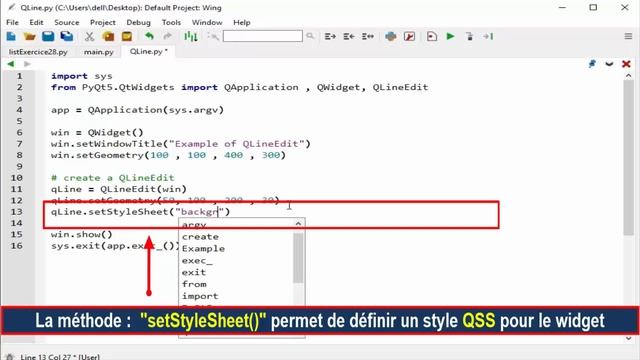The image size is (640, 360).
Task: Click the greyed Redo arrow icon
Action: 168,37
